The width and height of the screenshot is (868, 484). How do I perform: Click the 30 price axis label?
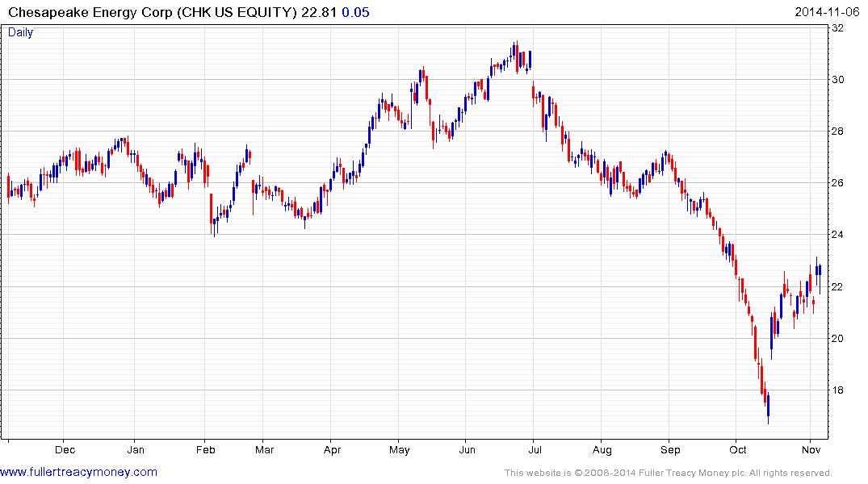point(838,80)
